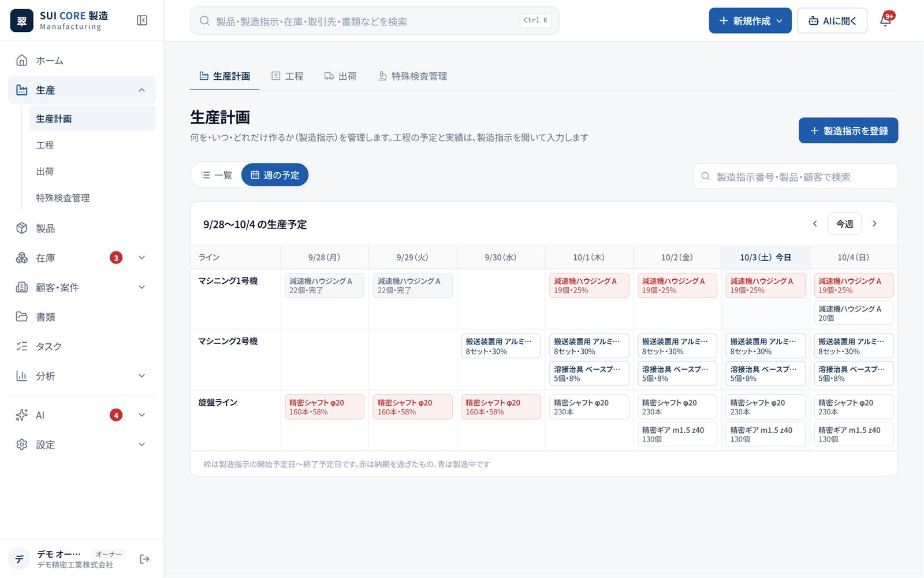The height and width of the screenshot is (578, 924).
Task: Open 搬送装置用 アルミ card on 9/30
Action: point(501,346)
